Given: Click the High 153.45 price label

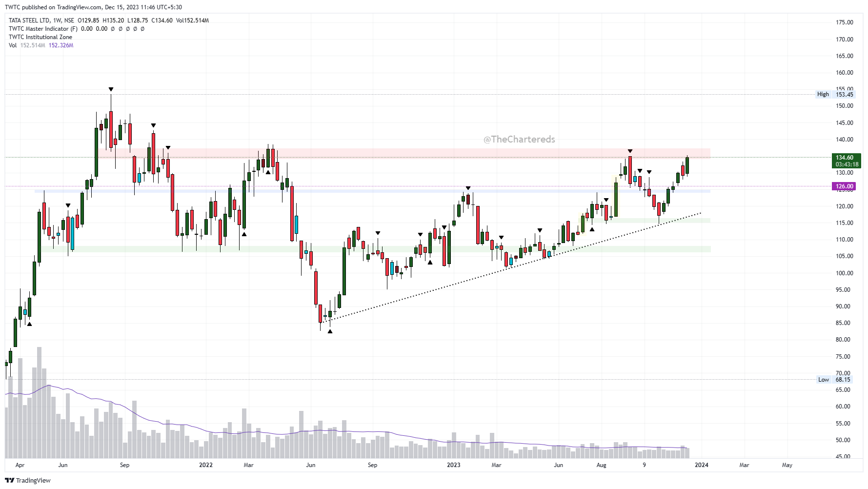Looking at the screenshot, I should 835,94.
